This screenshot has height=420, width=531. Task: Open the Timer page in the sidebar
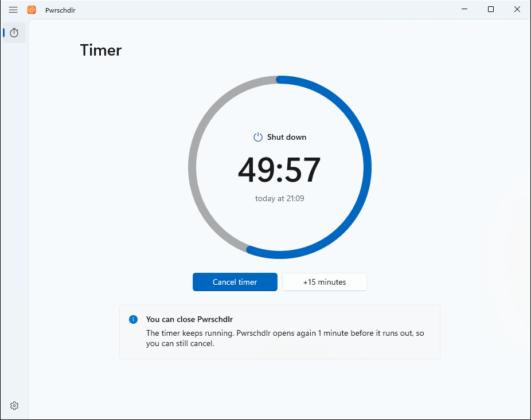[x=14, y=33]
